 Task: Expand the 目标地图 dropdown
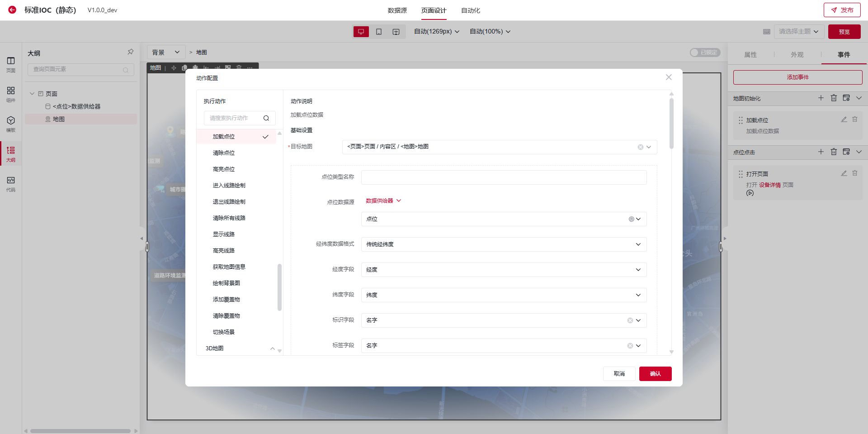[649, 147]
